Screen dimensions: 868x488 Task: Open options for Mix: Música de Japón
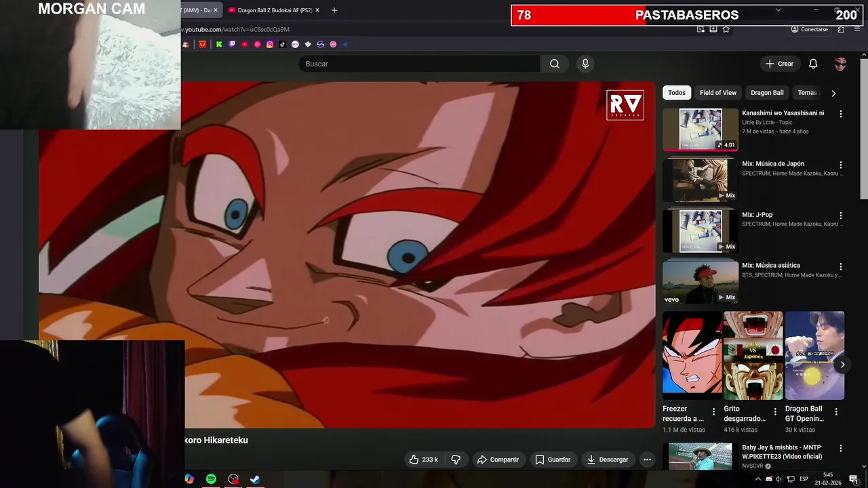tap(841, 165)
